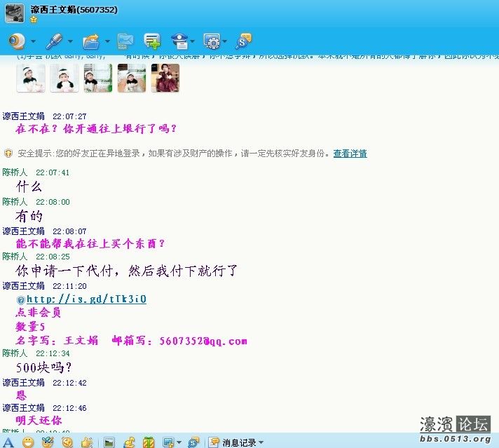Open the font settings 'A' icon
The image size is (499, 448).
[9, 442]
